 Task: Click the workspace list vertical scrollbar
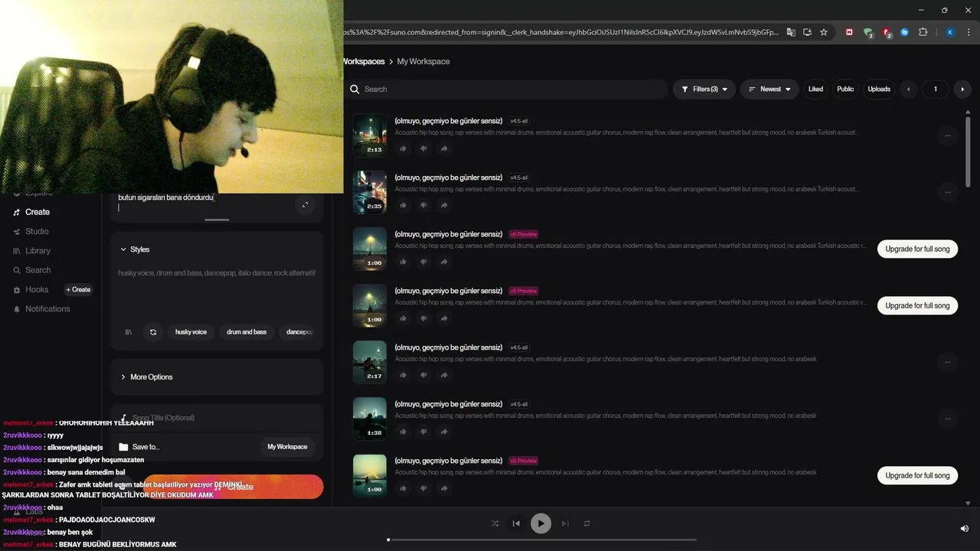pyautogui.click(x=968, y=151)
